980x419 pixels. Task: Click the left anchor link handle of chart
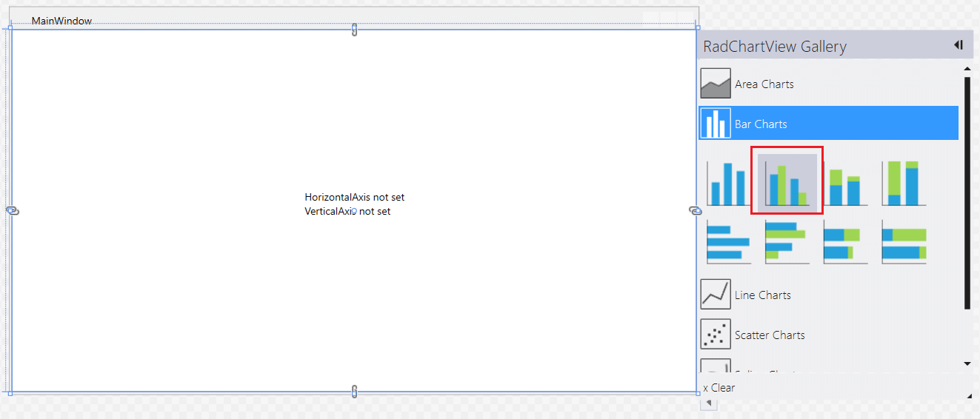pos(12,211)
